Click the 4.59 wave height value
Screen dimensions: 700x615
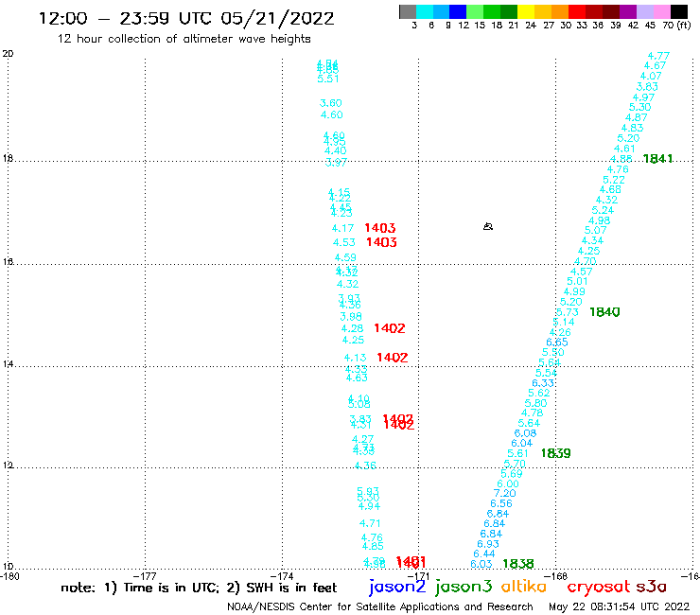click(345, 257)
